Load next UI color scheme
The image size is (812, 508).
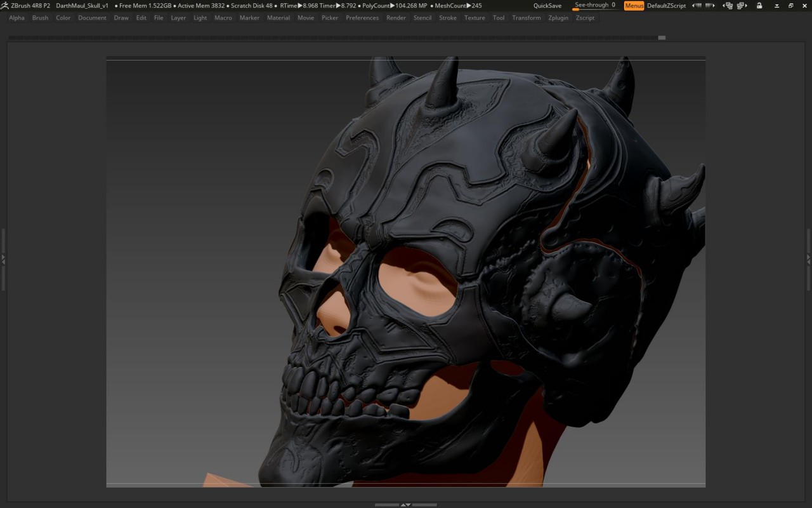710,6
